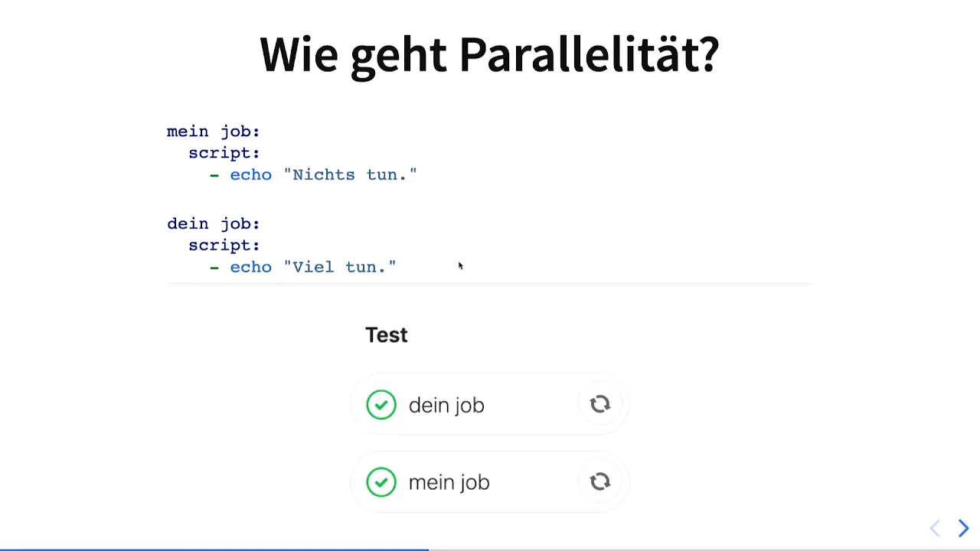Go back with the previous slide arrow
980x551 pixels.
935,528
